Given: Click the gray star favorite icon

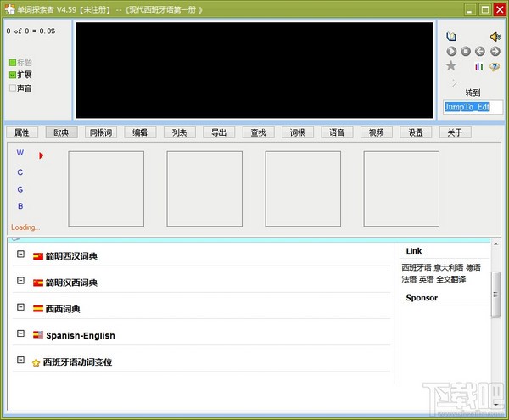Looking at the screenshot, I should click(451, 66).
